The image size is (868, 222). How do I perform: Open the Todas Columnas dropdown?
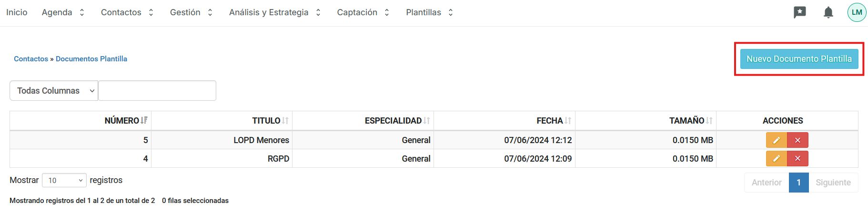(x=54, y=91)
